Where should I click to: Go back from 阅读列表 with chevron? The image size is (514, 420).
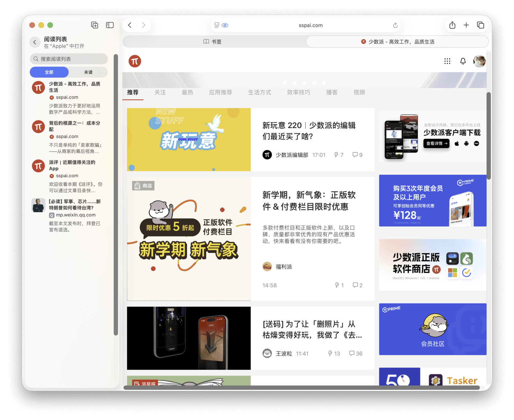pos(35,42)
